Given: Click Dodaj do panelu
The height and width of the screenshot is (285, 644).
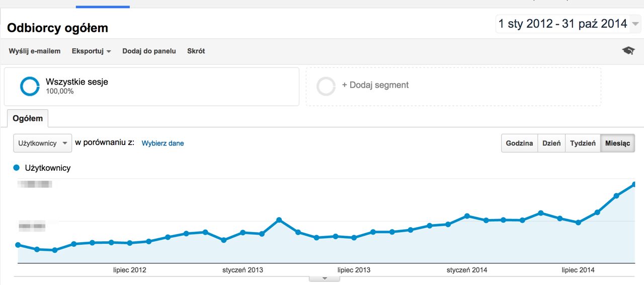Looking at the screenshot, I should coord(149,51).
